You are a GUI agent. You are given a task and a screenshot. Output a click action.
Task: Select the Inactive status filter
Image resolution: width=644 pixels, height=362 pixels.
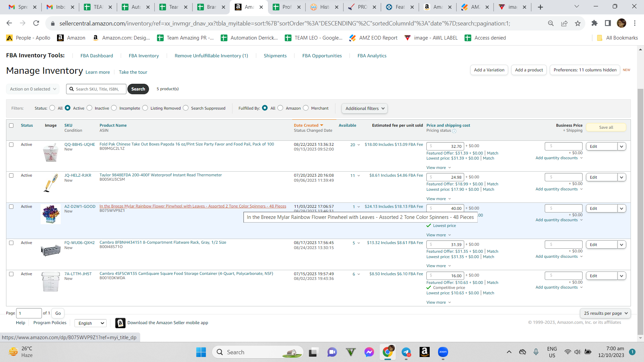89,108
